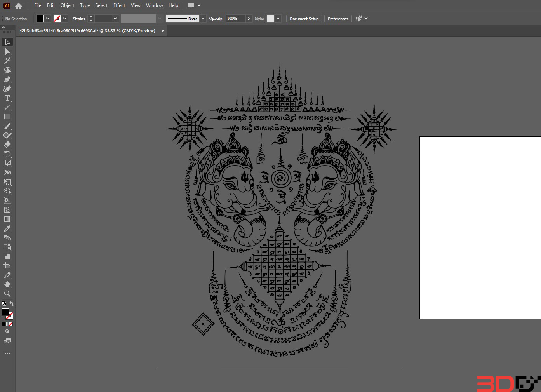Expand the stroke weight dropdown
The height and width of the screenshot is (392, 541).
click(x=115, y=18)
